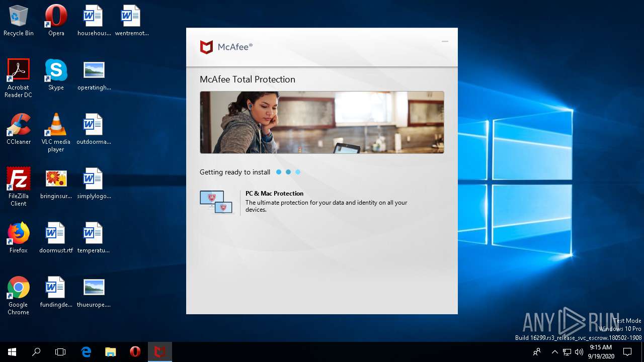Launch FileZilla Client

[19, 187]
